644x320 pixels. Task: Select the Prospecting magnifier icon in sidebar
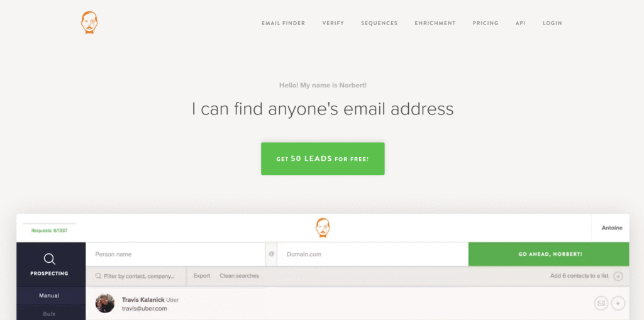click(x=49, y=259)
